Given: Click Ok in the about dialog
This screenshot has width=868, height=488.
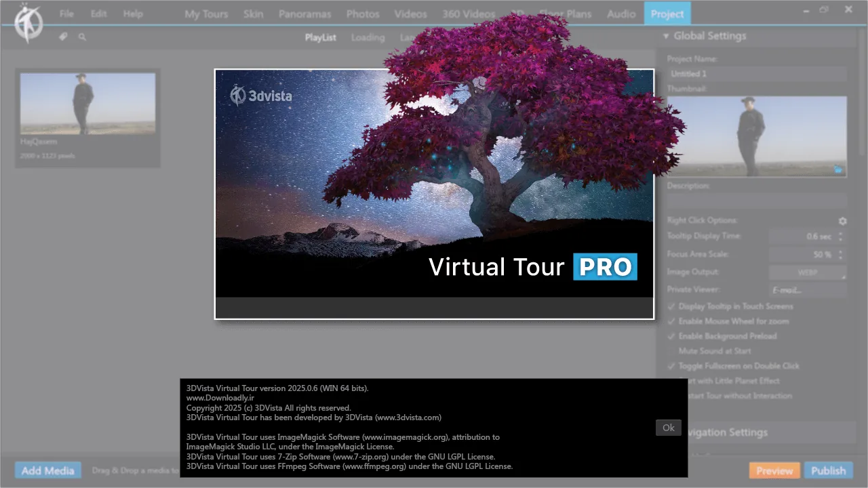Looking at the screenshot, I should 669,428.
